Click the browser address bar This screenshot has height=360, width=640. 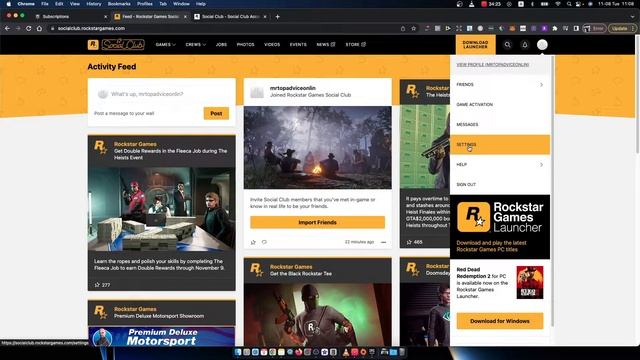(224, 28)
